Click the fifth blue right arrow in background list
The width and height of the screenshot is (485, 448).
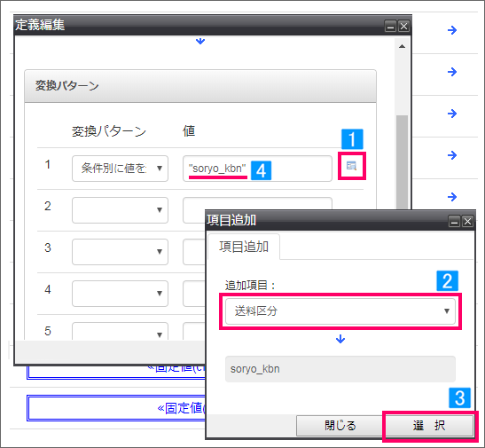(x=452, y=196)
